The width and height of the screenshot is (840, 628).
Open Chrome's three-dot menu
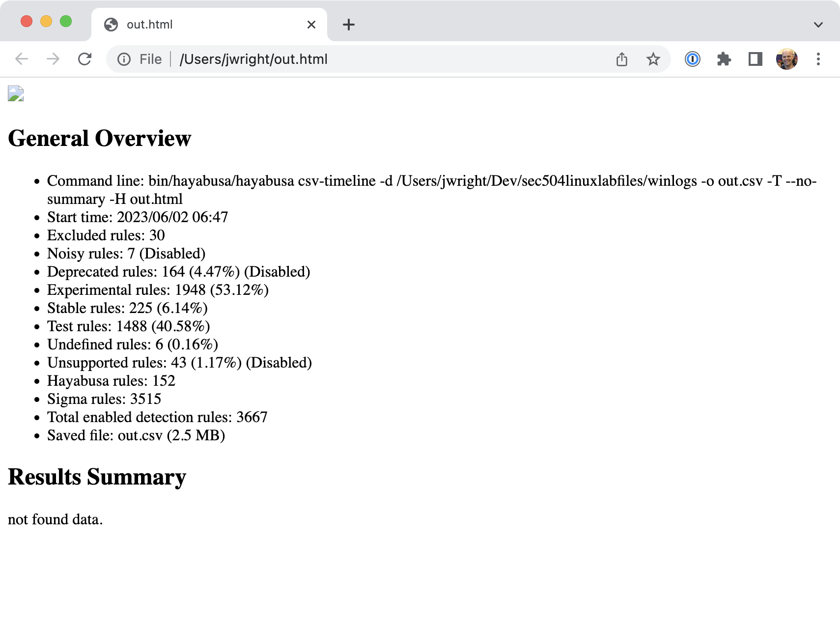(818, 59)
